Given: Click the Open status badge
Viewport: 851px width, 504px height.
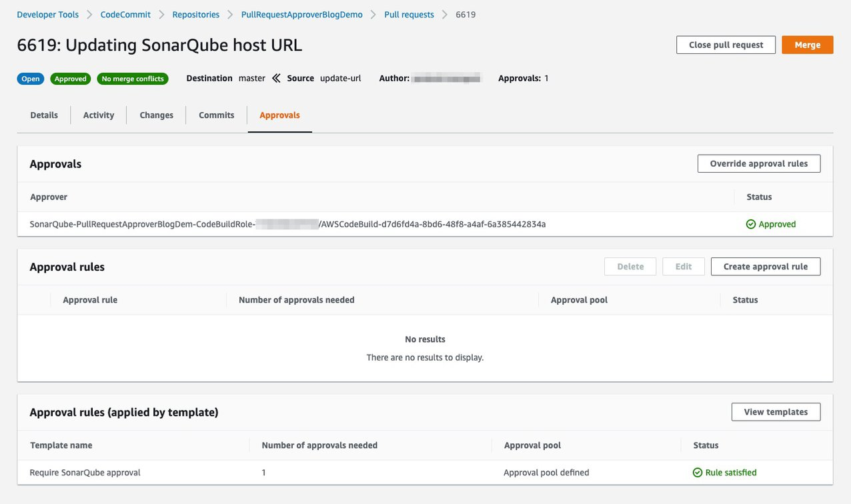Looking at the screenshot, I should 31,79.
